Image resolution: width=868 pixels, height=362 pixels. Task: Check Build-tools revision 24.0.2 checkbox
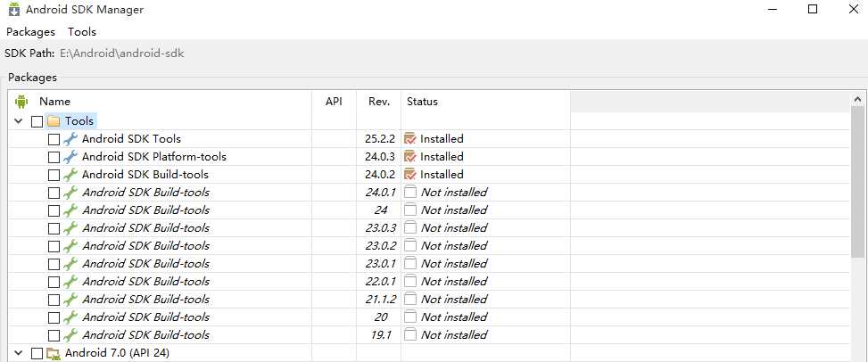[x=54, y=175]
